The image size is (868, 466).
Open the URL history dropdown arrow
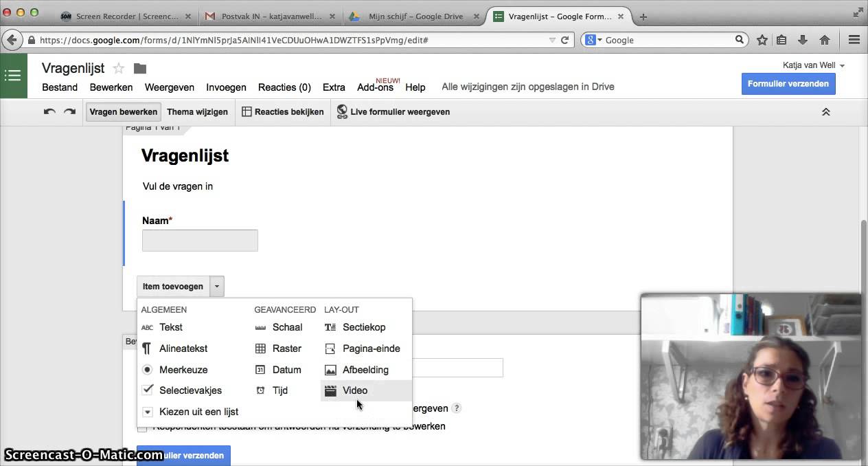pos(552,40)
